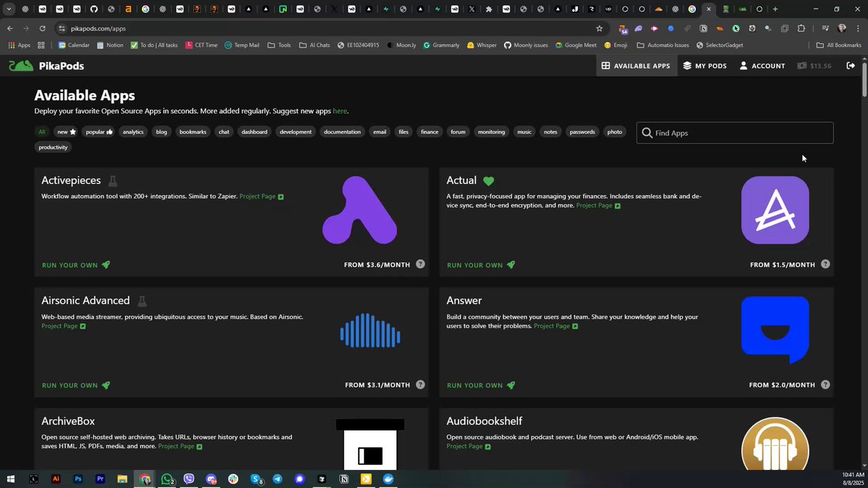Screen dimensions: 868x488
Task: Open the Google Meet bookmark
Action: coord(575,45)
